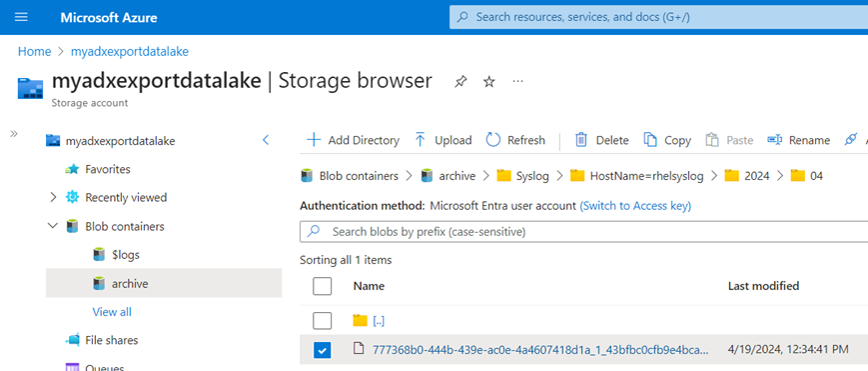Viewport: 868px width, 371px height.
Task: Rename the selected blob
Action: click(798, 140)
